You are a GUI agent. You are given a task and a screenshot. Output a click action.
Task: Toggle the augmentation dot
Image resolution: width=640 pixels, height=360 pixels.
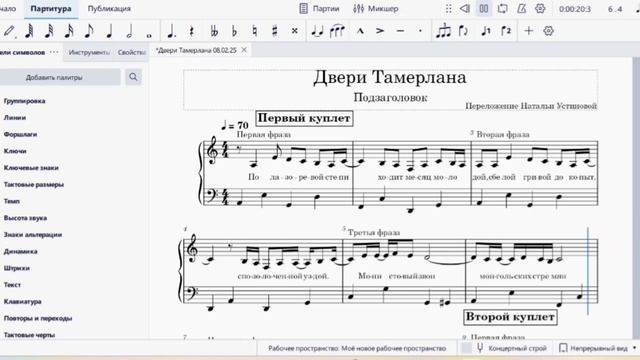(171, 31)
